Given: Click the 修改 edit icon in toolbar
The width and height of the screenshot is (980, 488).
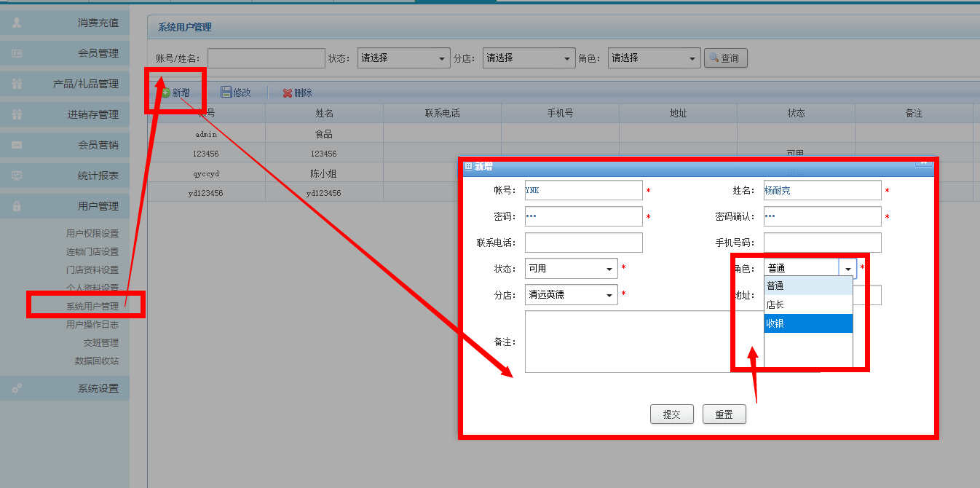Looking at the screenshot, I should click(x=226, y=93).
